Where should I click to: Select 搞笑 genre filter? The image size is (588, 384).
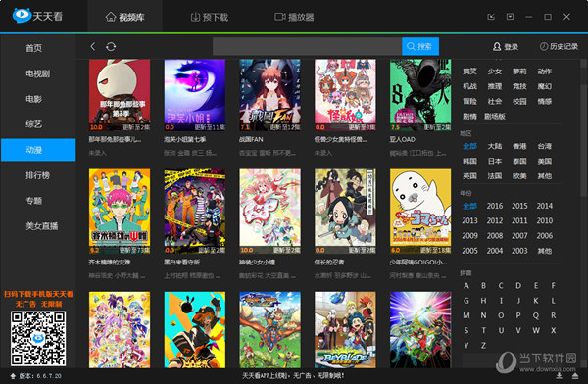click(x=469, y=72)
